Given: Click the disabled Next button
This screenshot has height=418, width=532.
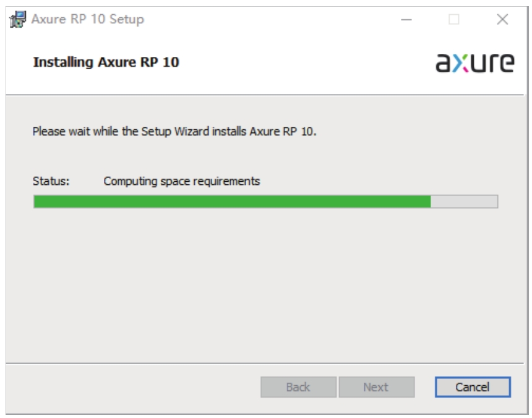Looking at the screenshot, I should click(x=375, y=387).
